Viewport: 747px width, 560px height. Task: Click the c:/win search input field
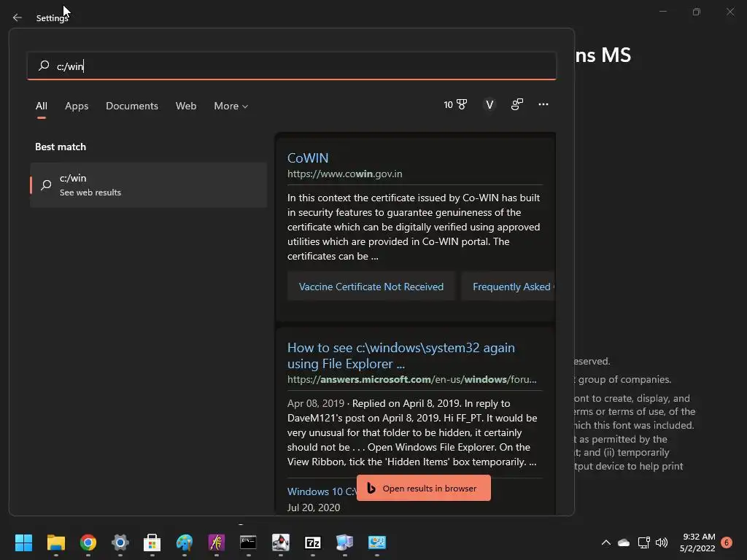click(292, 66)
